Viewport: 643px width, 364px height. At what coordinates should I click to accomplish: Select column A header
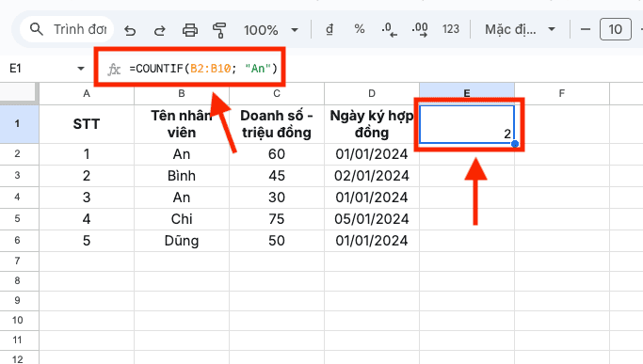point(87,93)
